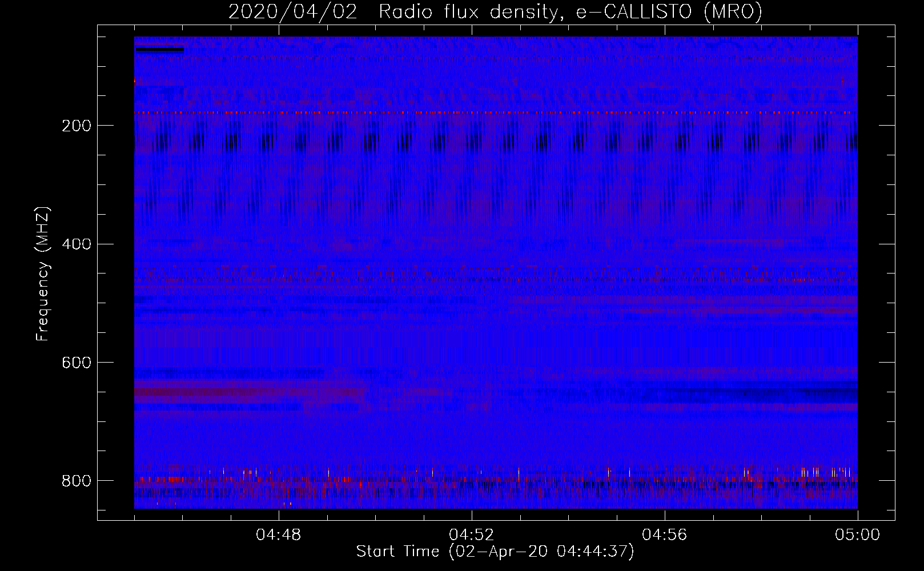Screen dimensions: 924x571
Task: Click the 'Start Time (02-Apr-20 04:44:37)' label
Action: point(495,552)
